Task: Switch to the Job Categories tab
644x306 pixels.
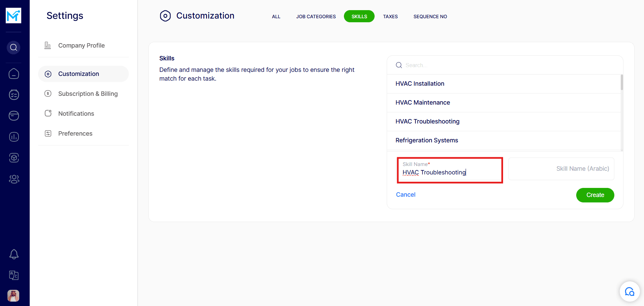Action: coord(316,17)
